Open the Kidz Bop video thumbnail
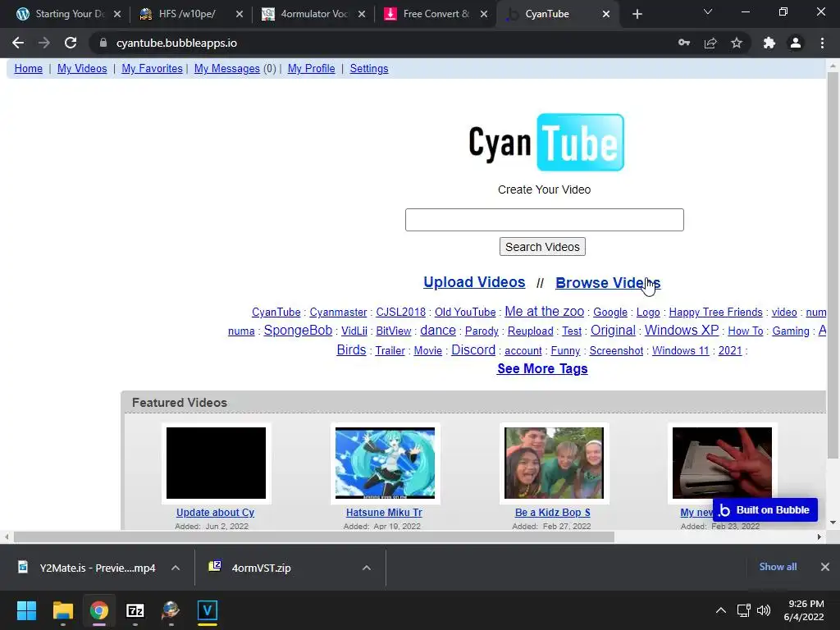 tap(554, 463)
